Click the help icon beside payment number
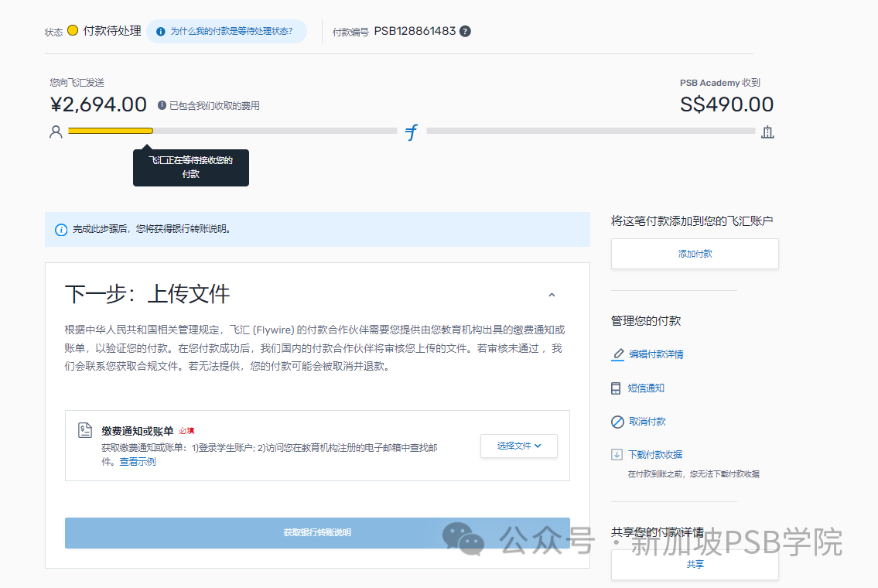This screenshot has width=878, height=588. coord(465,32)
